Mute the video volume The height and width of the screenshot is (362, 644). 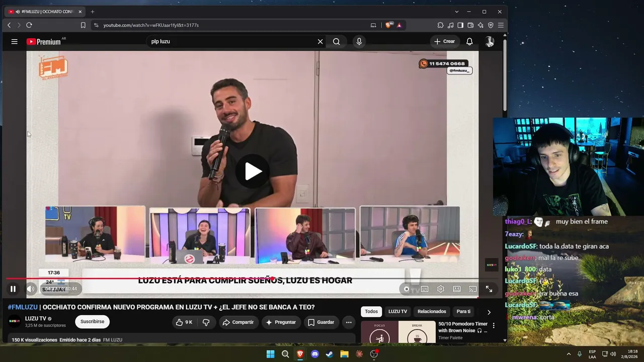[x=31, y=289]
